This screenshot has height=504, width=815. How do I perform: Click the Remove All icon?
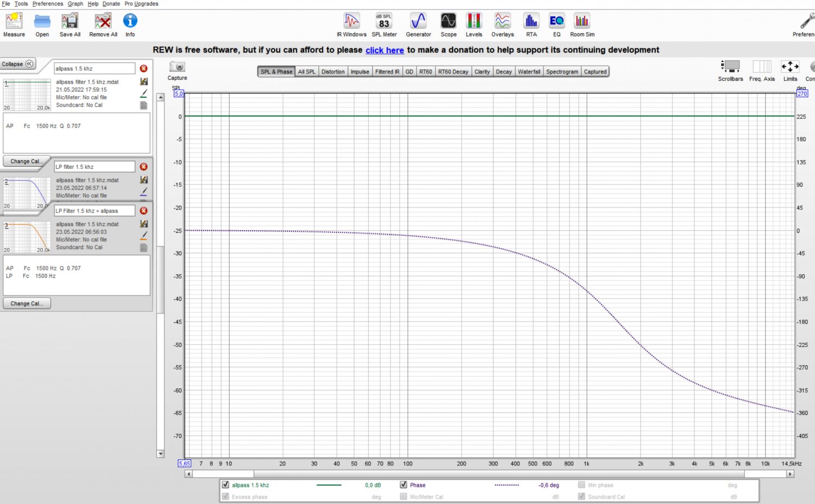(x=103, y=22)
